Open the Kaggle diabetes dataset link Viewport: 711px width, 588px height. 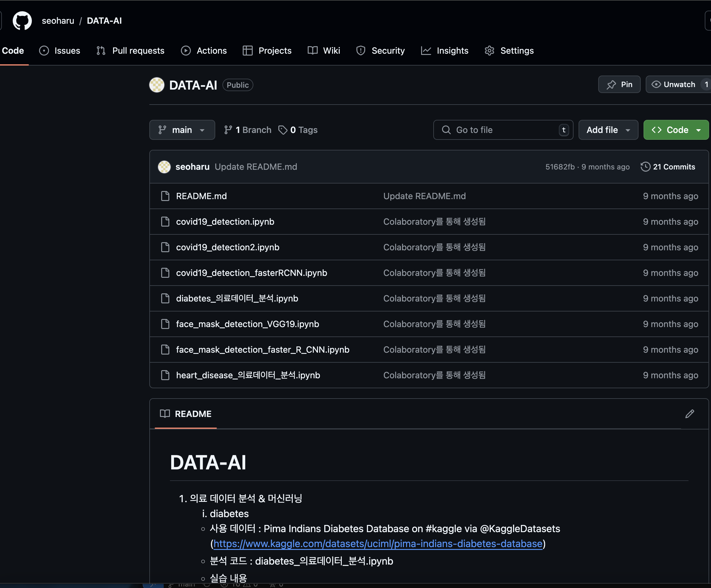click(x=377, y=544)
